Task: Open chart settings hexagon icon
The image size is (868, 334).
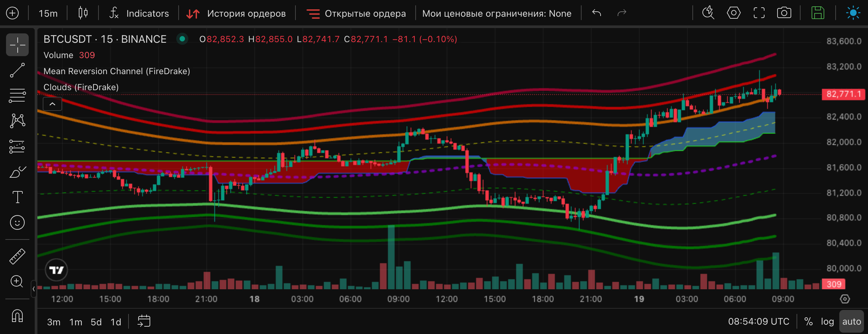Action: tap(733, 13)
